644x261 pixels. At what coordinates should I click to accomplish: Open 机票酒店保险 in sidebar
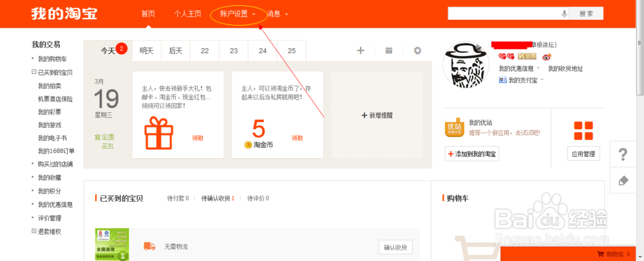click(x=55, y=99)
